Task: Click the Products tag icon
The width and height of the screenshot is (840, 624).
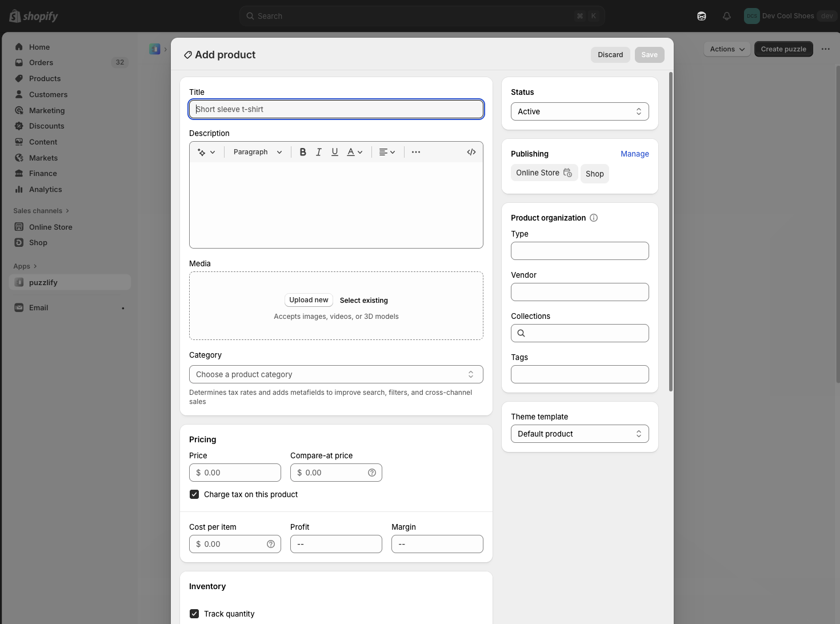Action: click(19, 78)
